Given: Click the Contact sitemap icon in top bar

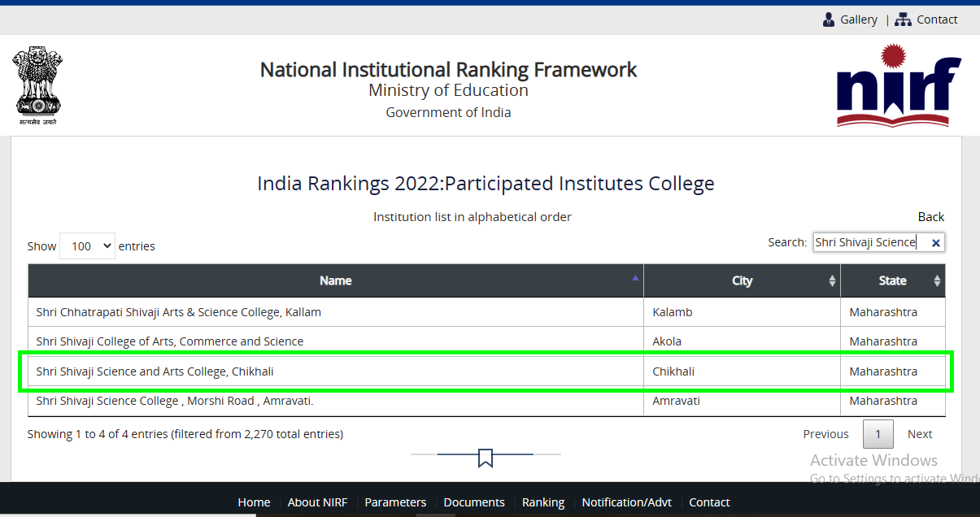Looking at the screenshot, I should click(x=903, y=20).
